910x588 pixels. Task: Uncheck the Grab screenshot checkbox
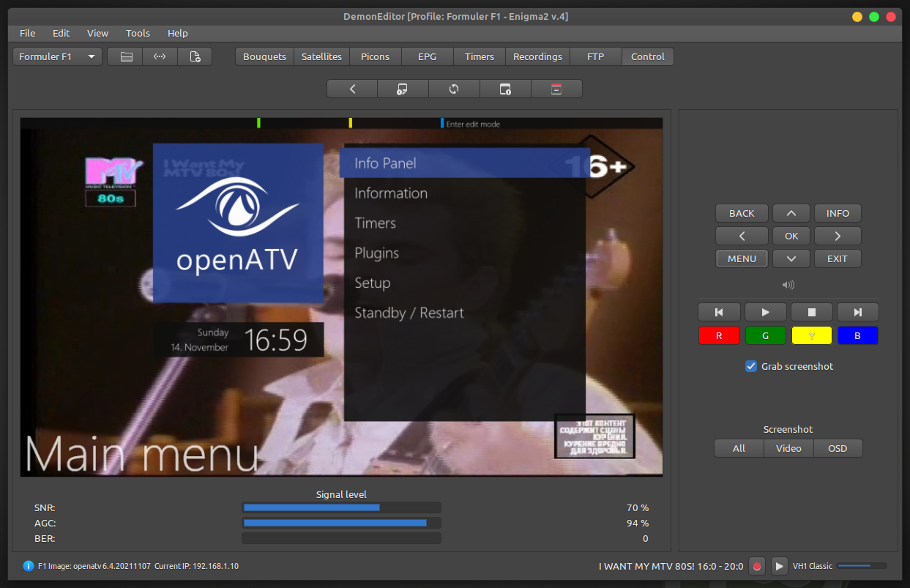751,366
